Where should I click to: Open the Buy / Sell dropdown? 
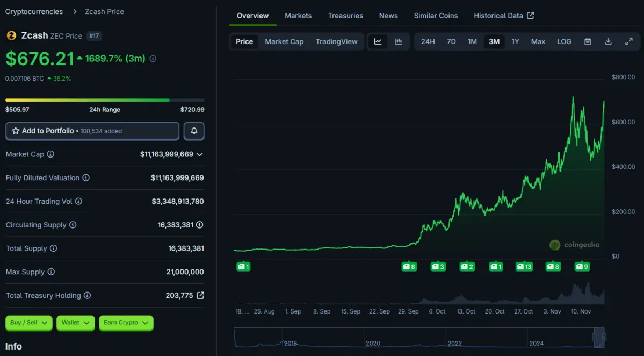click(x=29, y=323)
